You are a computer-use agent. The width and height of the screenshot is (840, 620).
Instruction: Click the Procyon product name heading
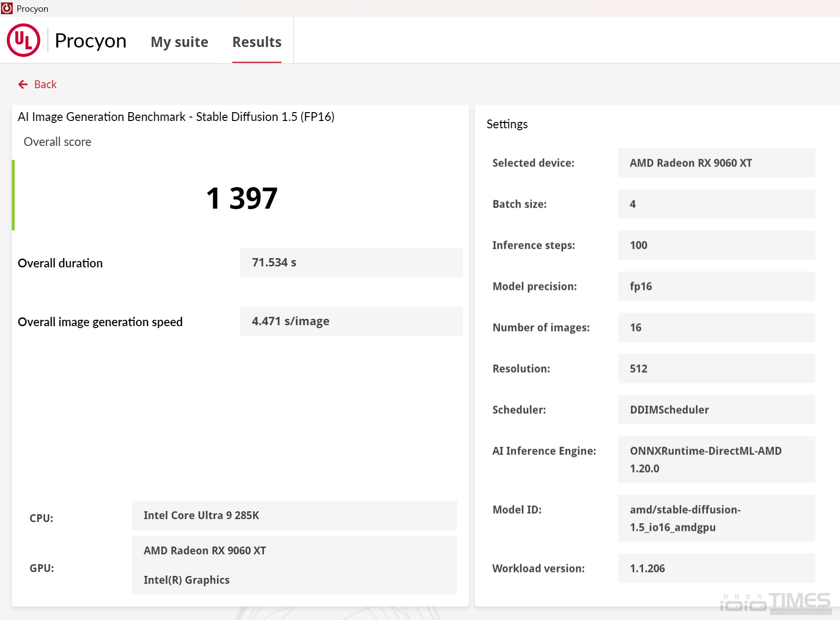91,41
